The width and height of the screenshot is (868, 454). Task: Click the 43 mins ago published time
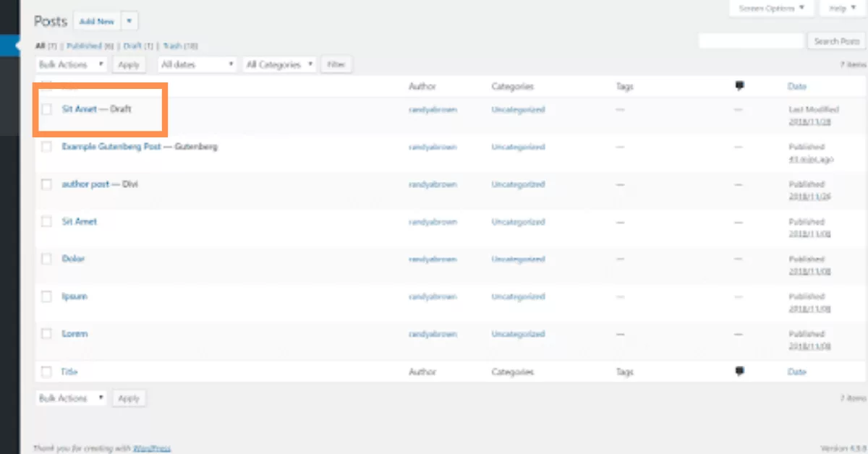click(x=809, y=158)
